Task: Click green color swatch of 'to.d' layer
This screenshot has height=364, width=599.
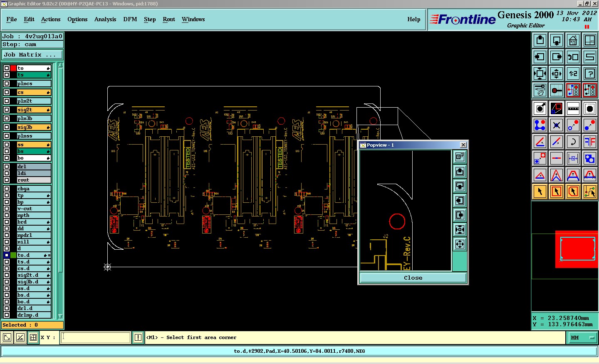Action: click(x=13, y=255)
